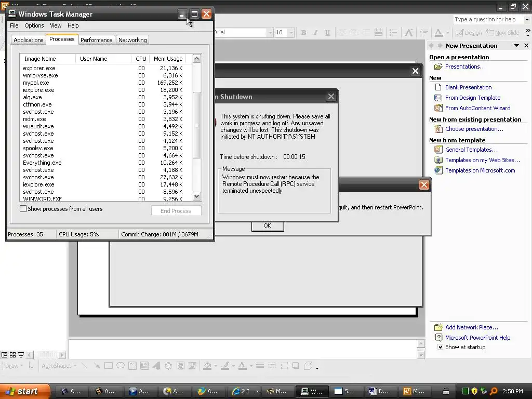Switch to Applications tab in Task Manager
The height and width of the screenshot is (399, 532).
coord(29,40)
